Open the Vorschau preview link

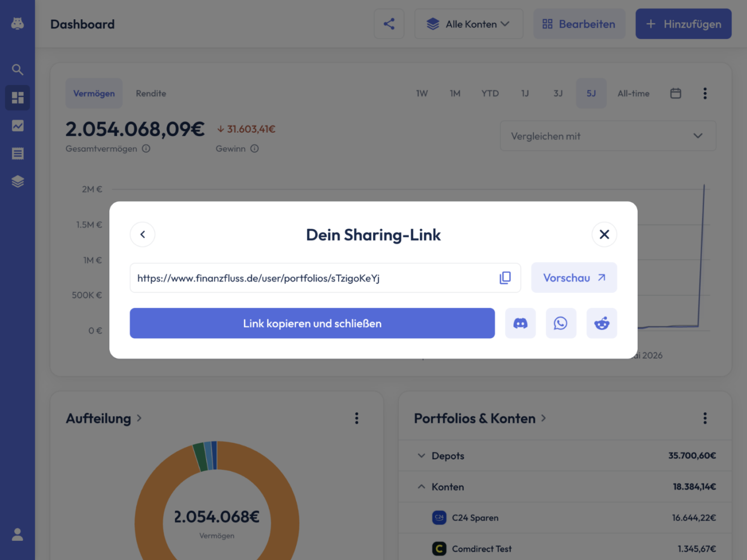tap(574, 277)
